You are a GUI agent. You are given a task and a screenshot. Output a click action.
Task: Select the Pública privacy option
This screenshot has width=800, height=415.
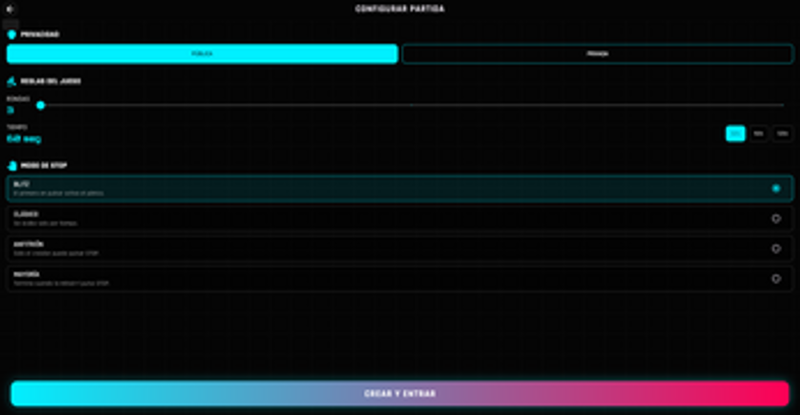[x=202, y=54]
